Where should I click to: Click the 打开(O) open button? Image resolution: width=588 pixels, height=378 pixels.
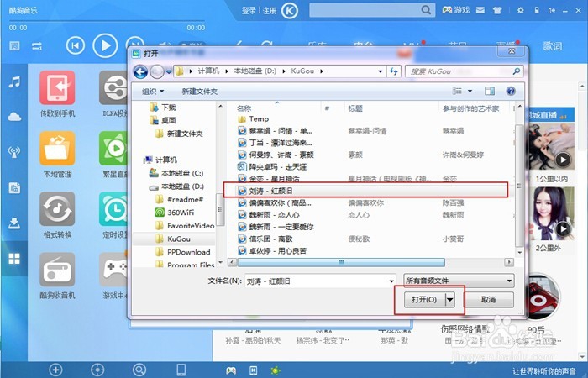click(424, 300)
